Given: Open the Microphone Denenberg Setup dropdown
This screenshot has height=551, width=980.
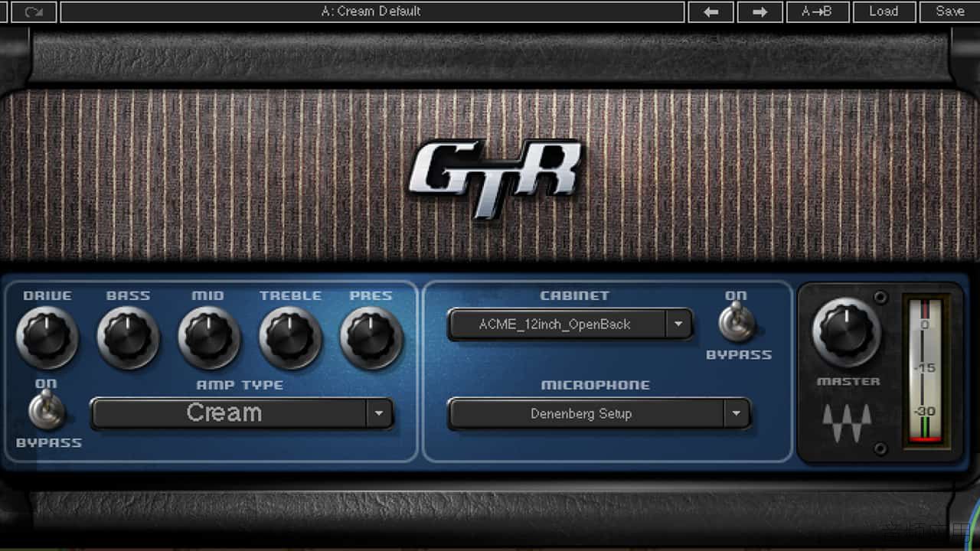Looking at the screenshot, I should coord(599,413).
